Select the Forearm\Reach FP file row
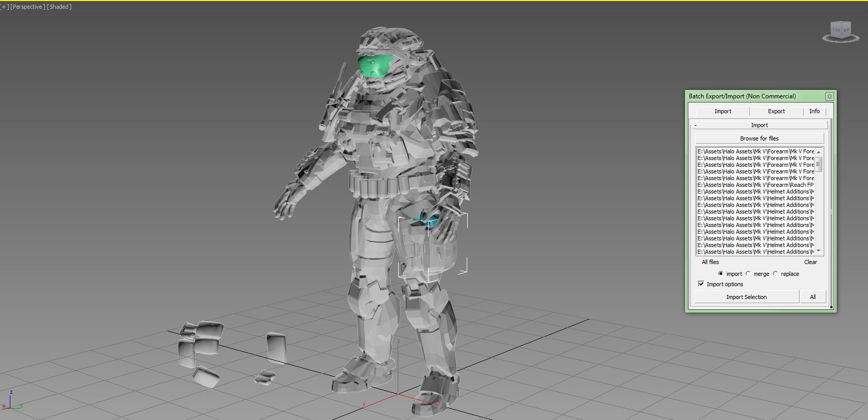 pos(756,185)
